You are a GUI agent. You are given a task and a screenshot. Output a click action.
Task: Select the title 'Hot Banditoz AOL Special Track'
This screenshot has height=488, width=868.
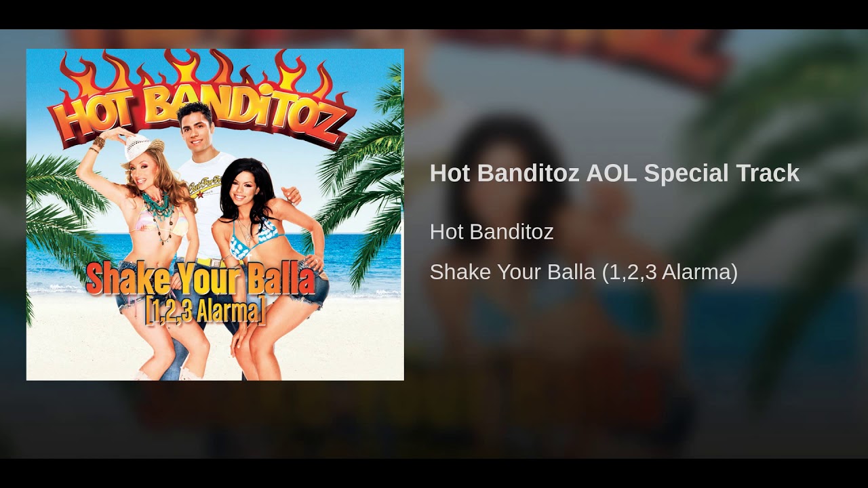614,173
